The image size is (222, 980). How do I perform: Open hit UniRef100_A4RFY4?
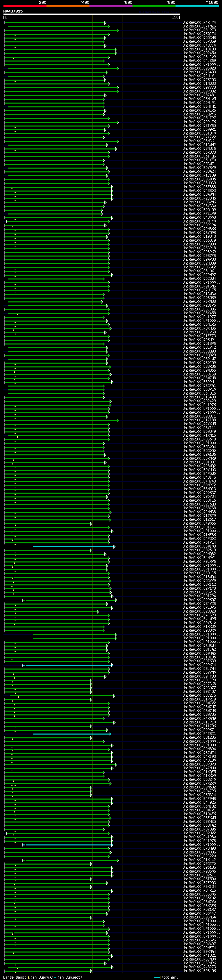tap(199, 23)
